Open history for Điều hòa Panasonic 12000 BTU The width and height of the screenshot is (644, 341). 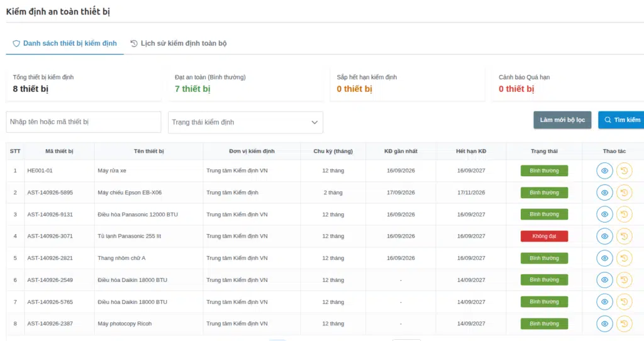[625, 214]
